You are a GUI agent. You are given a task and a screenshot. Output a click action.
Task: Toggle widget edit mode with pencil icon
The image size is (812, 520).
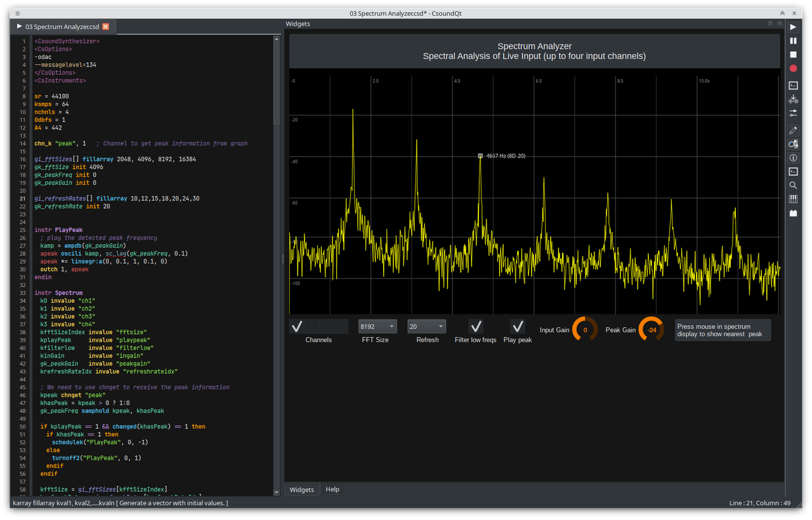793,130
